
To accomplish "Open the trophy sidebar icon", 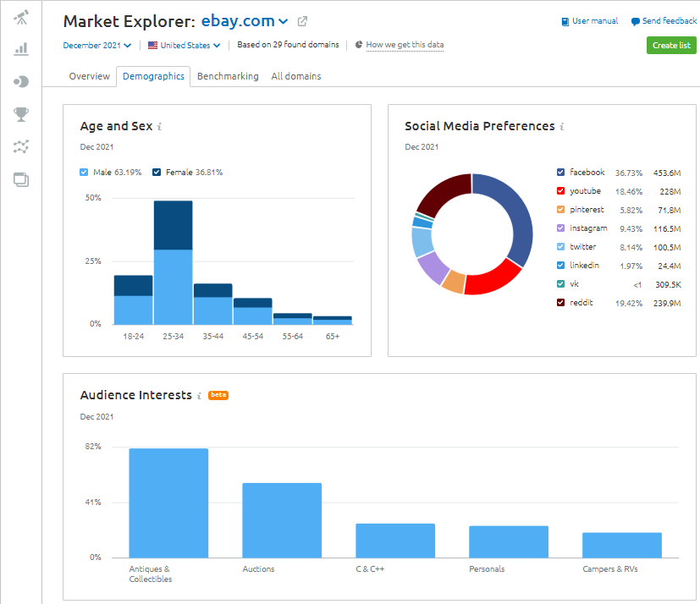I will (21, 114).
